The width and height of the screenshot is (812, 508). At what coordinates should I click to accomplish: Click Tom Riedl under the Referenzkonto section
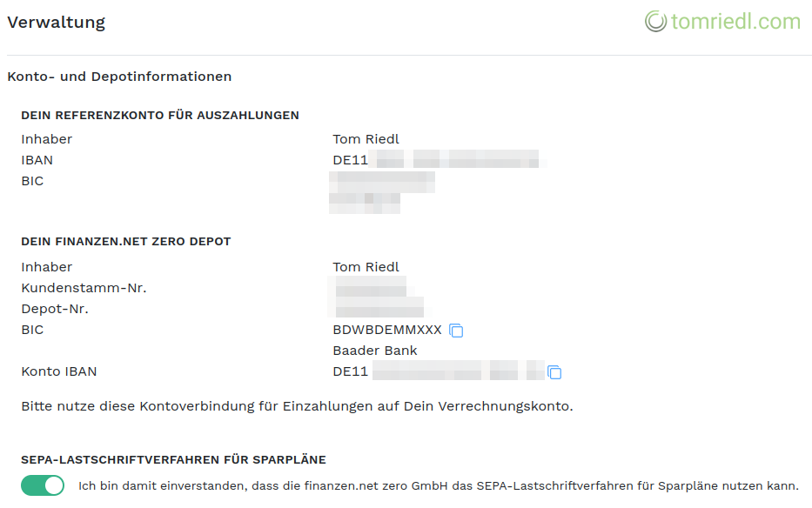(366, 139)
